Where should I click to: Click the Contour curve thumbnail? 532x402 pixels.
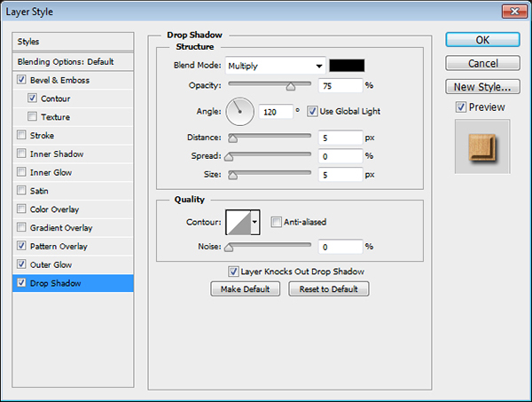[x=239, y=222]
